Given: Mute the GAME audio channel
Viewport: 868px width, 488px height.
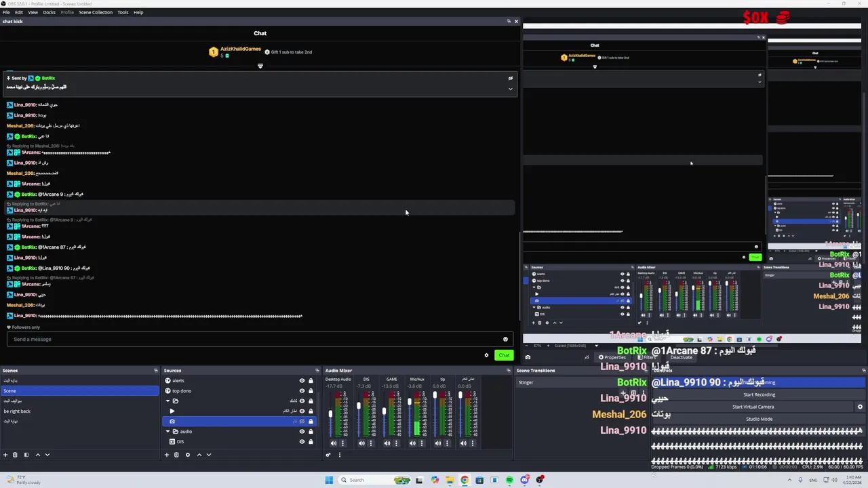Looking at the screenshot, I should (387, 443).
